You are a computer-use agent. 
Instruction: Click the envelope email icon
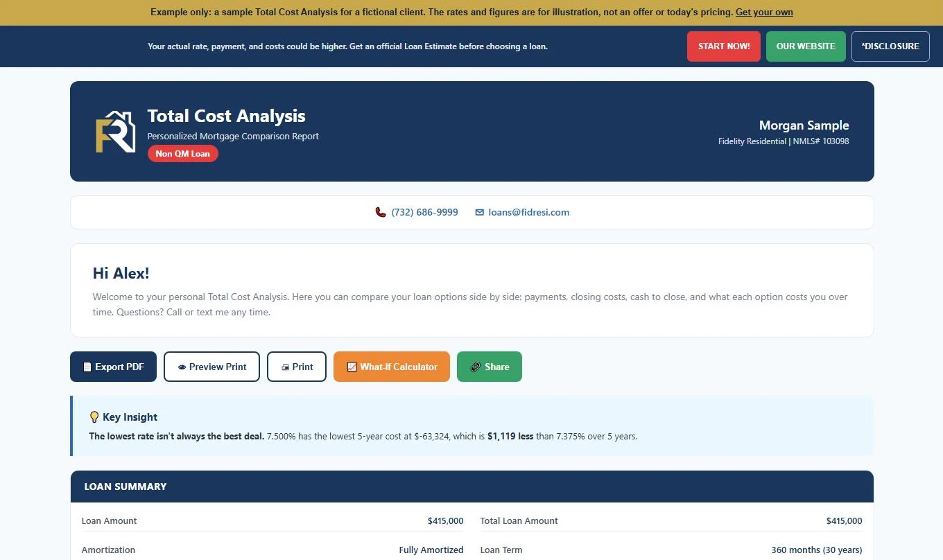[479, 213]
